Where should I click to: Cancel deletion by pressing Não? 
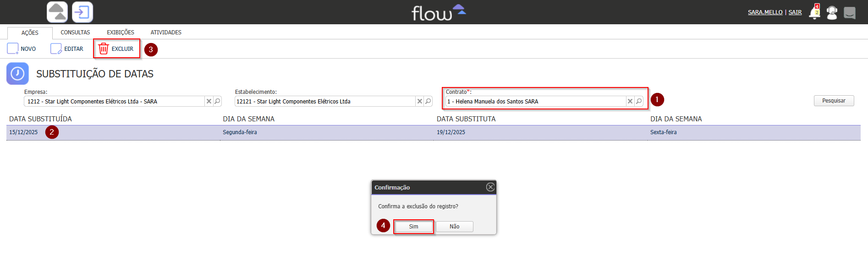454,227
